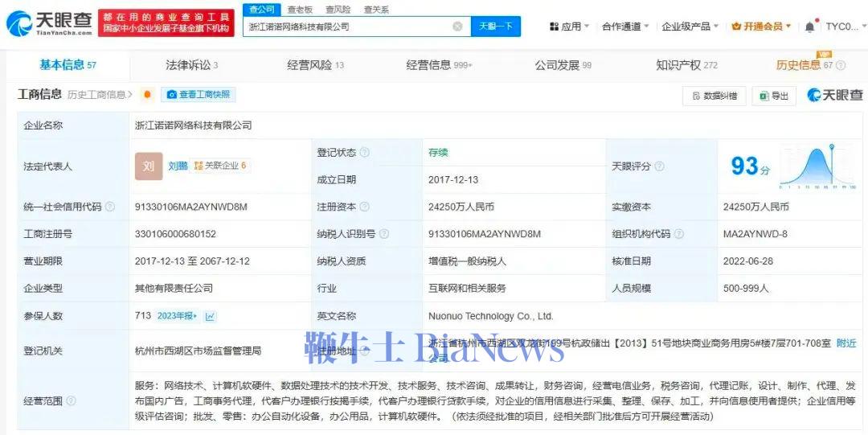The height and width of the screenshot is (435, 868).
Task: Click the orange alert icon by 历史工商信息
Action: click(x=147, y=95)
